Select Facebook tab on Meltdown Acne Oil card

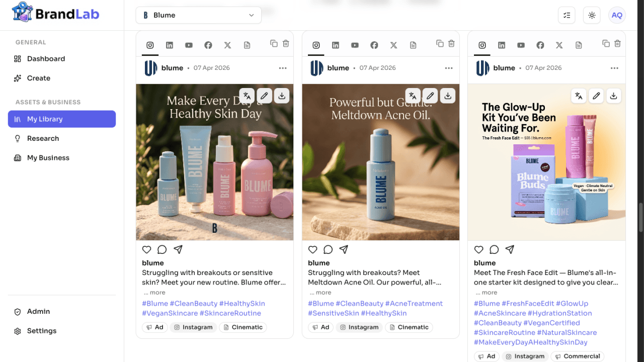[x=374, y=45]
